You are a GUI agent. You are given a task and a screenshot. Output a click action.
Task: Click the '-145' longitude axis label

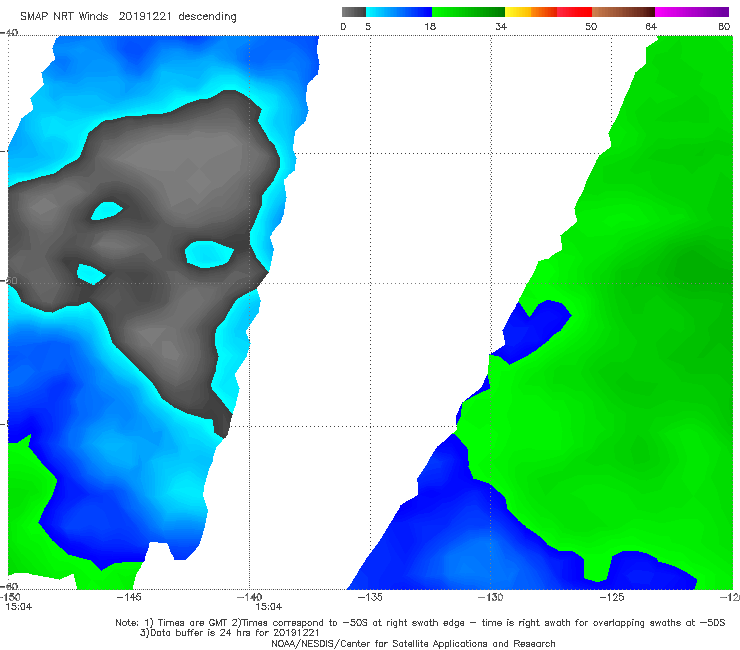click(x=129, y=597)
